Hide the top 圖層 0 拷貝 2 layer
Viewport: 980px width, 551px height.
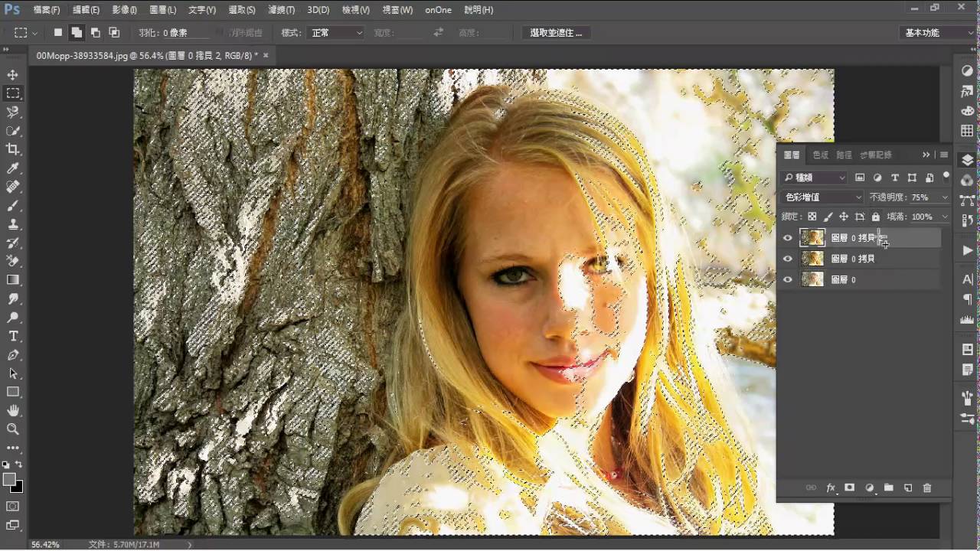click(787, 238)
